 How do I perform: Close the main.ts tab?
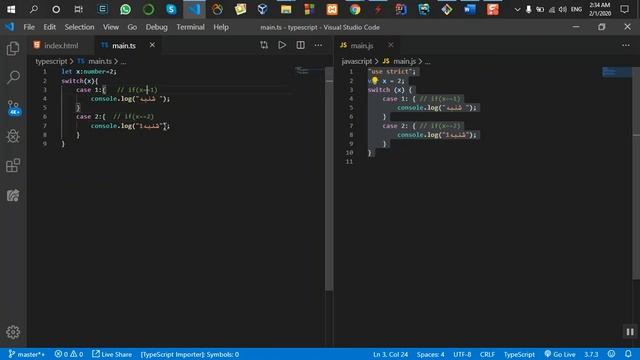coord(152,45)
